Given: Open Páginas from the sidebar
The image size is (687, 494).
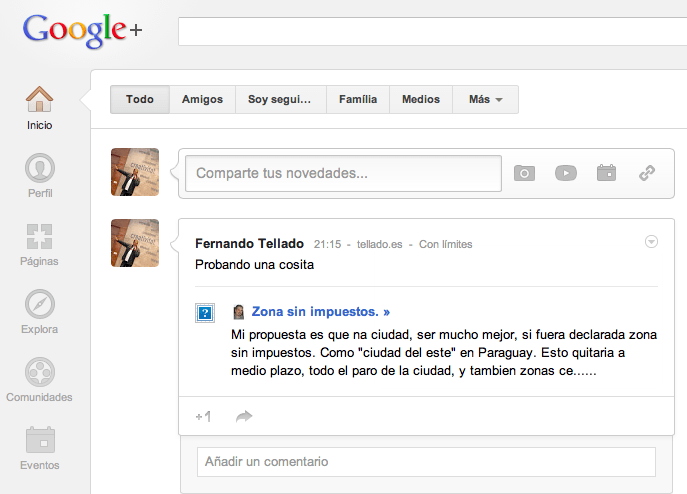Looking at the screenshot, I should click(40, 237).
